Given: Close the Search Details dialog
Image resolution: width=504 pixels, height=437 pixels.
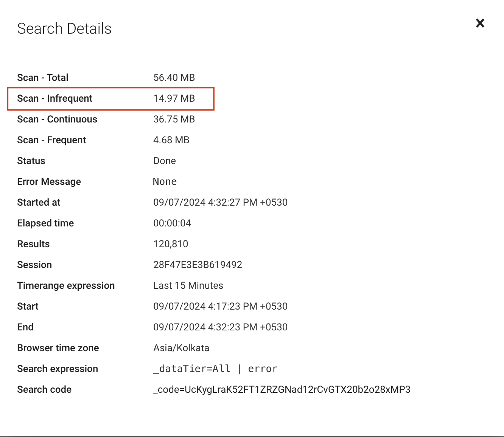Looking at the screenshot, I should pyautogui.click(x=480, y=23).
